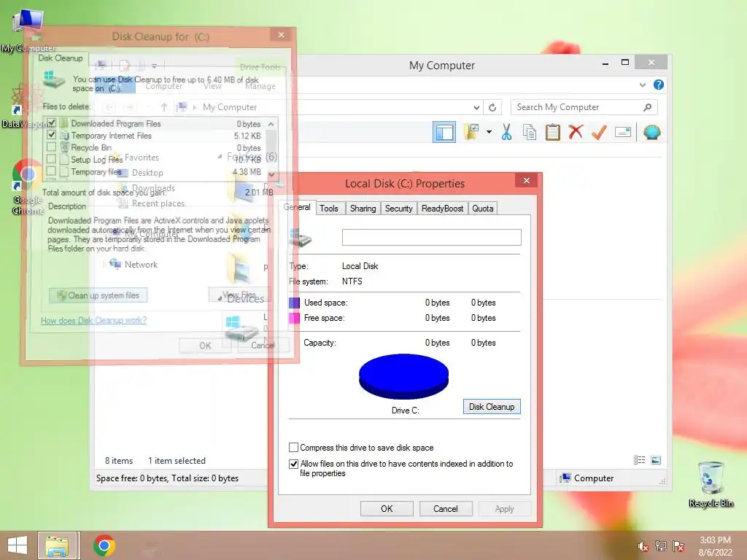The width and height of the screenshot is (747, 560).
Task: Click the Copy icon in My Computer toolbar
Action: click(x=530, y=132)
